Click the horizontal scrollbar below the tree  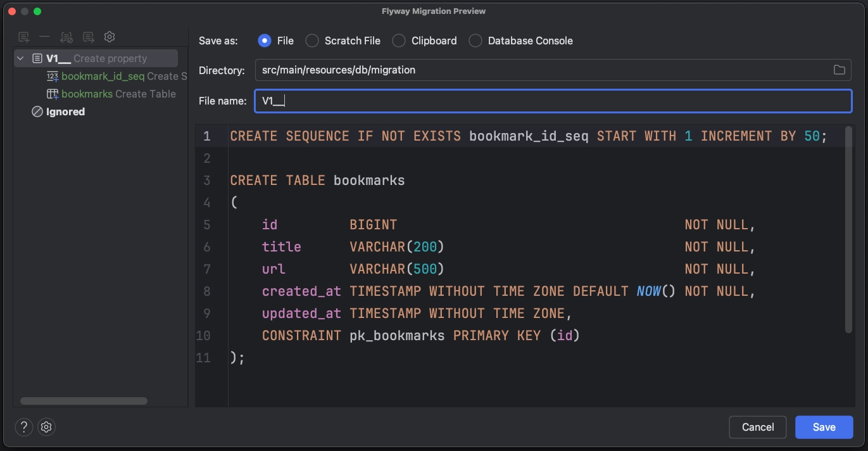point(82,401)
